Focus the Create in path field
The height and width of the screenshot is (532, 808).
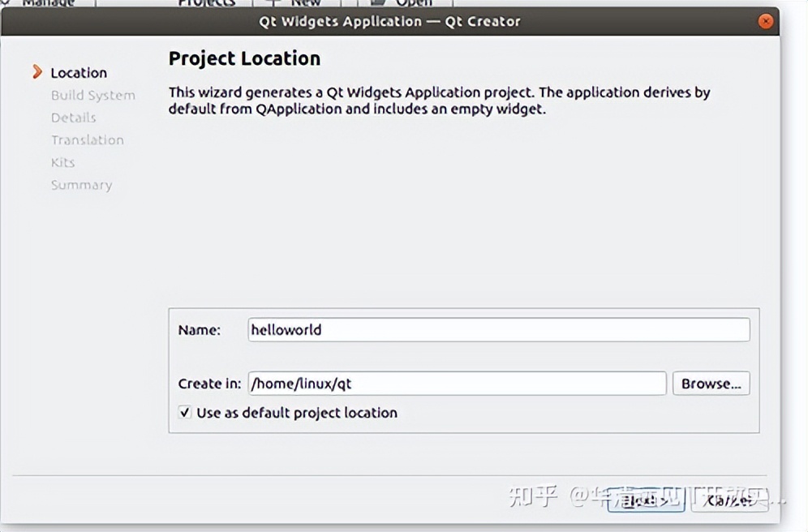coord(457,384)
